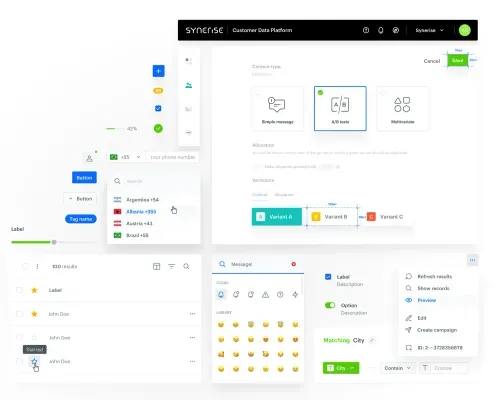Select the warning triangle icon in the icon picker
This screenshot has height=400, width=500.
[x=265, y=295]
